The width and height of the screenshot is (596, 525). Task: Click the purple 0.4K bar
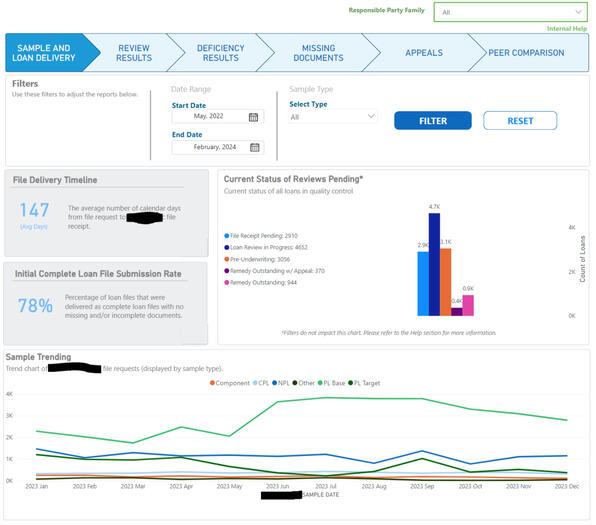pos(457,312)
